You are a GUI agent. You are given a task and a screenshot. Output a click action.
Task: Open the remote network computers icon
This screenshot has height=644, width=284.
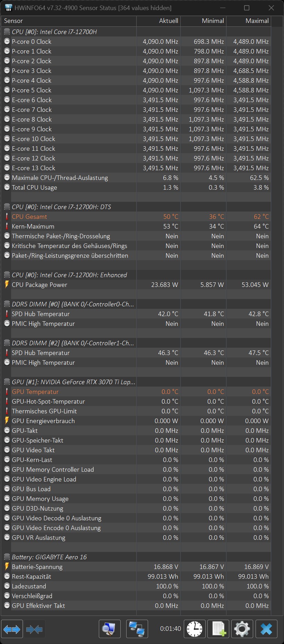137,629
